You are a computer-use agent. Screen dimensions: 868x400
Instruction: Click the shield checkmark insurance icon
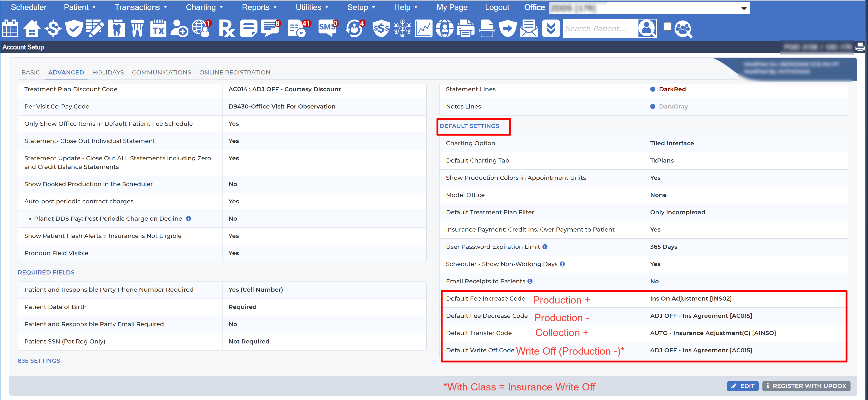tap(74, 29)
